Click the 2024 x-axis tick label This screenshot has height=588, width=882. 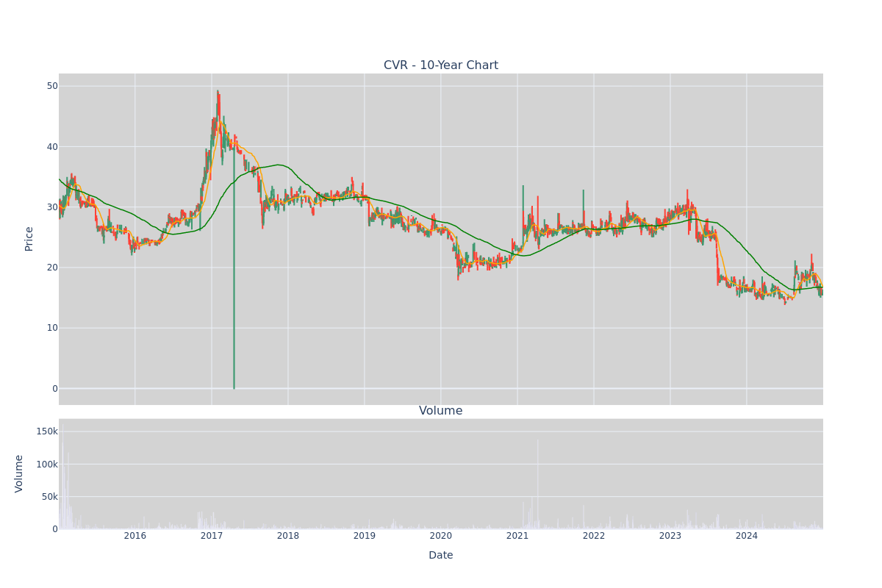coord(747,536)
